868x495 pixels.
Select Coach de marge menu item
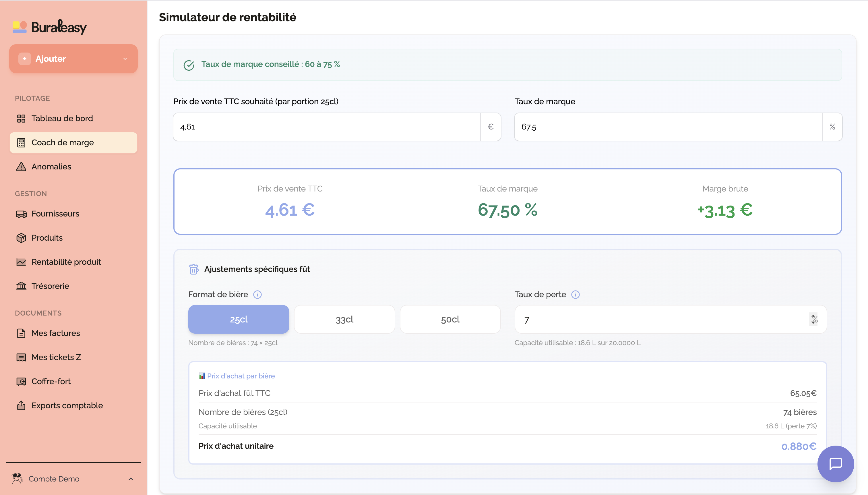[73, 142]
